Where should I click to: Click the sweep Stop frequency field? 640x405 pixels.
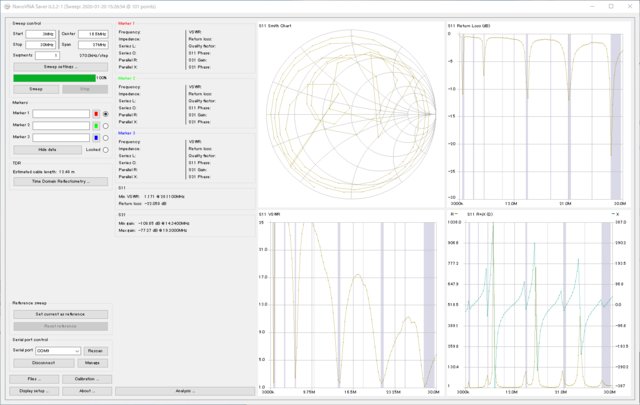pos(41,45)
